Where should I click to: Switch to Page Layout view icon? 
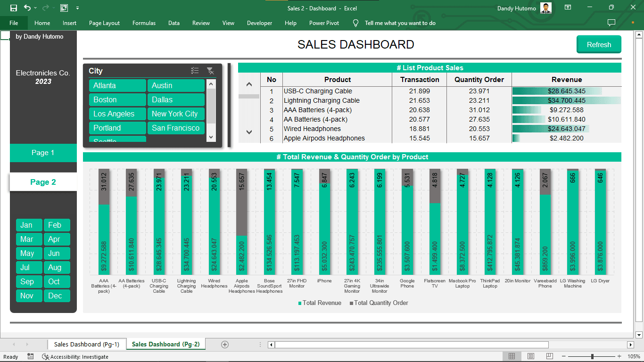(x=531, y=356)
